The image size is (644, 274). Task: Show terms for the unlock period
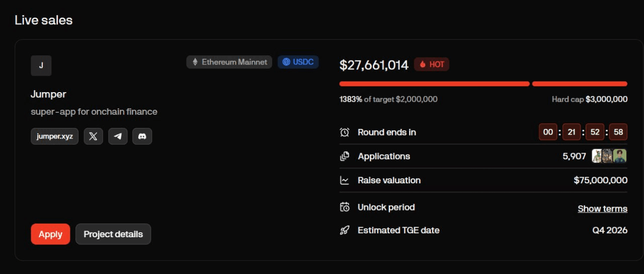click(602, 209)
